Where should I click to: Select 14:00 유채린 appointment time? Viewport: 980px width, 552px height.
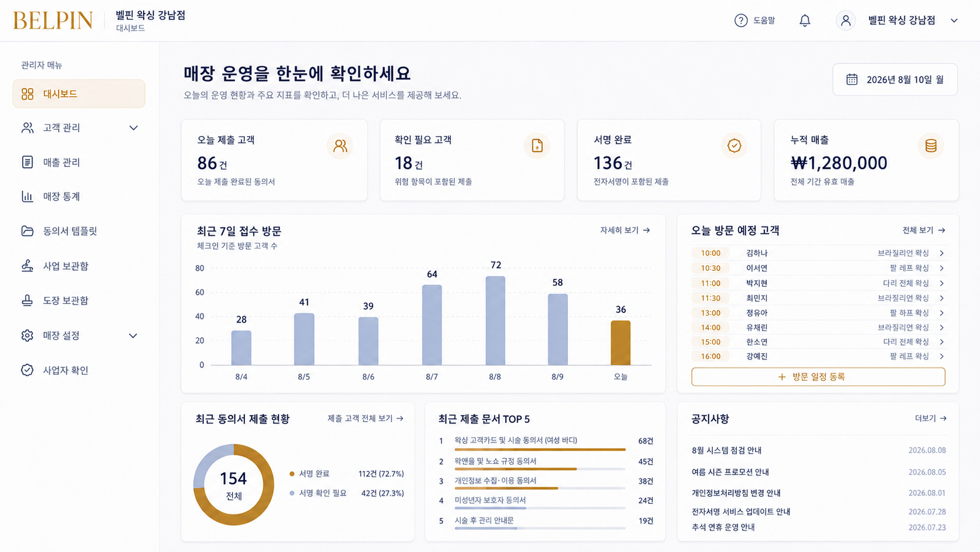pos(710,327)
